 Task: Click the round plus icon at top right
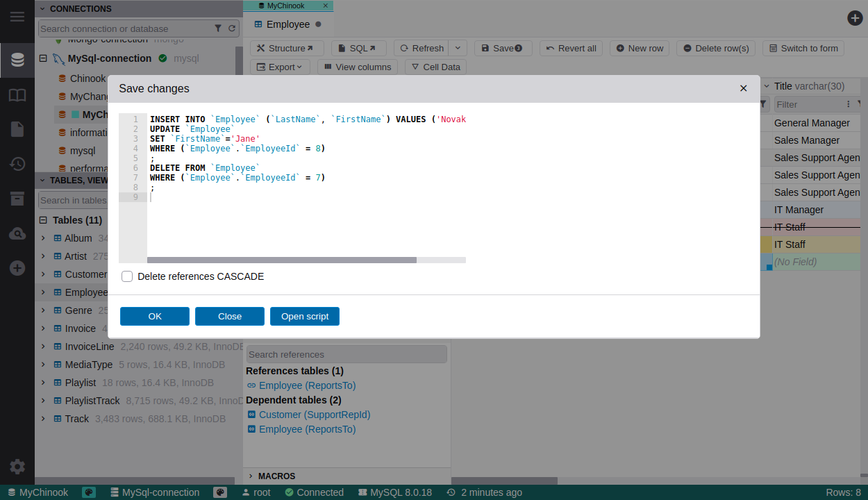(x=855, y=19)
